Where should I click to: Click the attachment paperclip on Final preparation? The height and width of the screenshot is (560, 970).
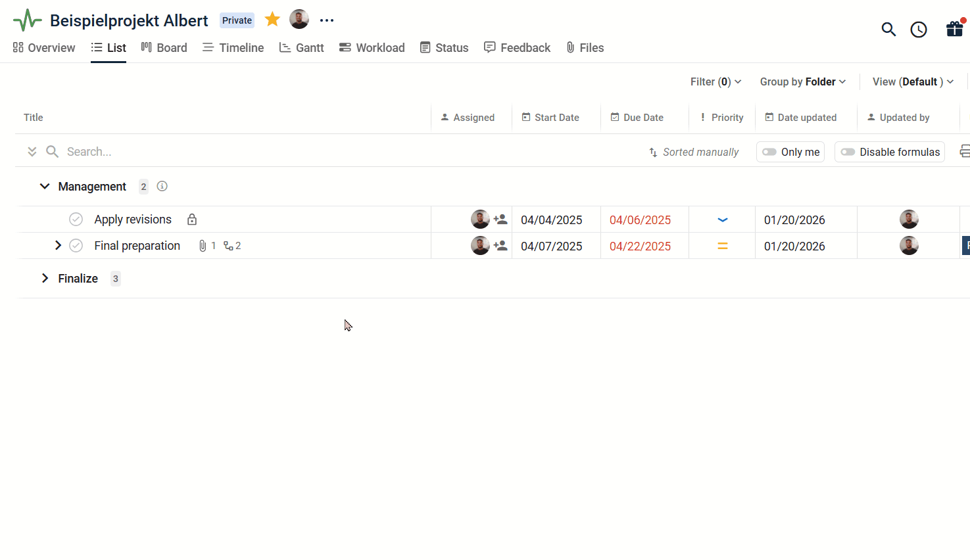(x=203, y=246)
